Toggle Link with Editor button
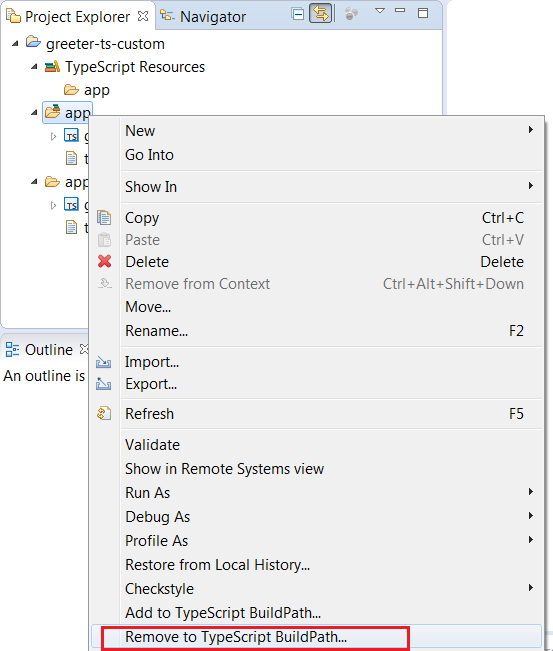The height and width of the screenshot is (651, 553). pyautogui.click(x=321, y=14)
